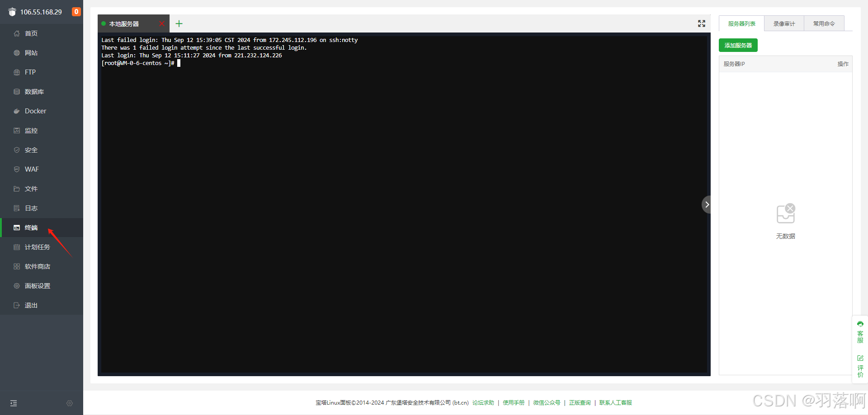The image size is (868, 415).
Task: Open 软件商店 menu label in sidebar
Action: pos(38,266)
